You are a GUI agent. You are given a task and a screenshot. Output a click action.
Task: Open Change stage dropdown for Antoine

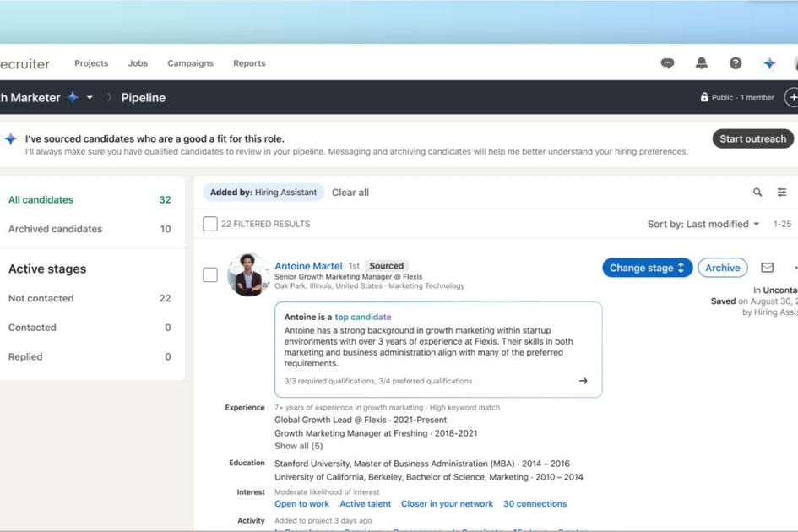(x=648, y=268)
